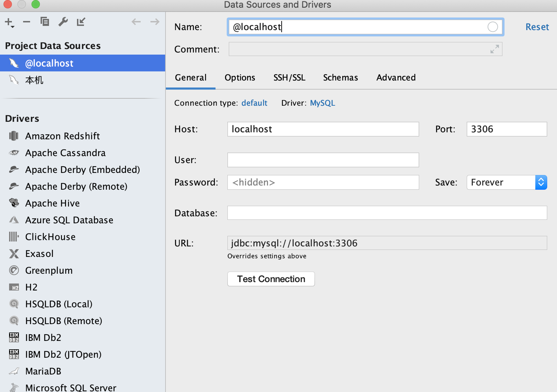Screen dimensions: 557x392
Task: Click the Exasol X icon
Action: 14,253
